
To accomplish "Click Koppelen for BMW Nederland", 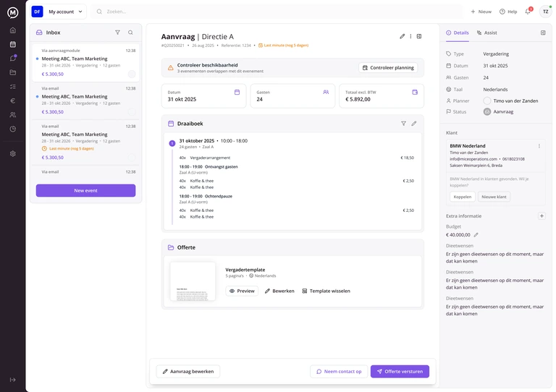I will click(x=463, y=197).
